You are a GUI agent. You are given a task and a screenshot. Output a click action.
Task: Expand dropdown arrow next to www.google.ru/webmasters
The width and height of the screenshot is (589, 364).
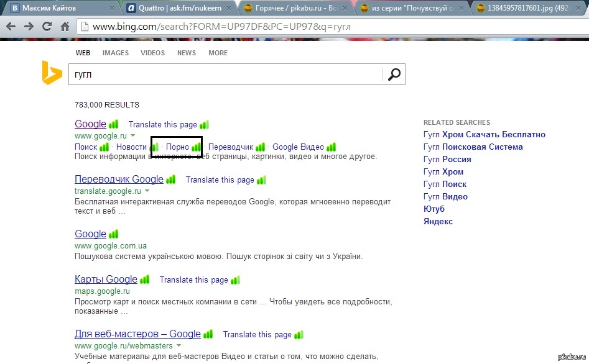point(179,345)
